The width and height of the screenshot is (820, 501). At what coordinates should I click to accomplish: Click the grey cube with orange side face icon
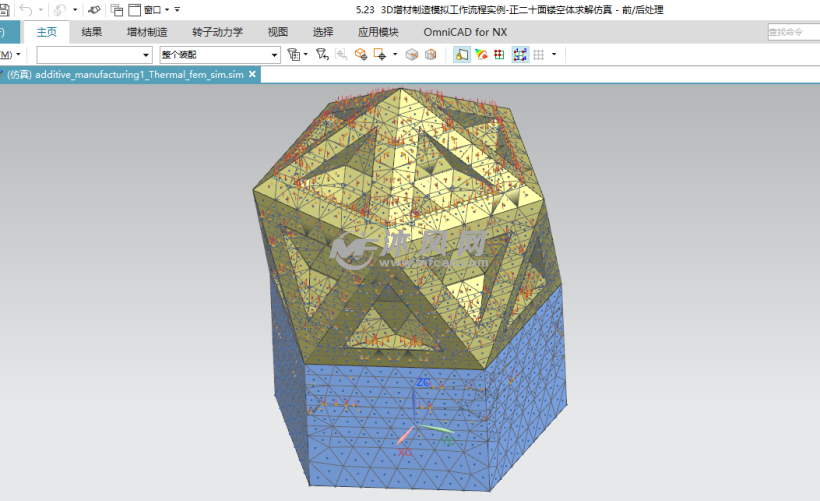[x=430, y=54]
